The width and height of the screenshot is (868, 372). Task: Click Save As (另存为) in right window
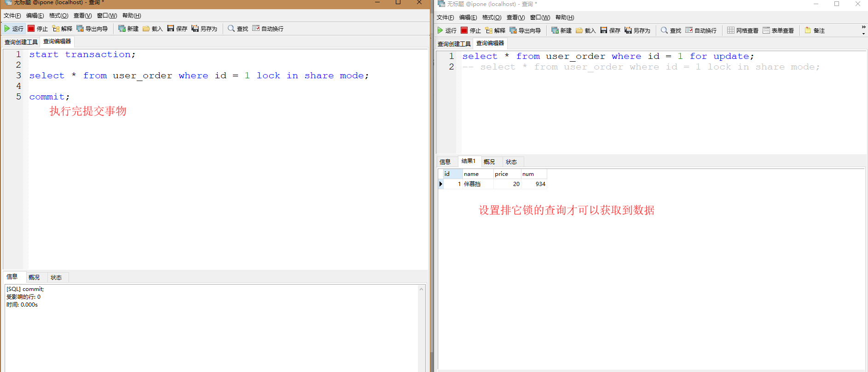point(637,30)
